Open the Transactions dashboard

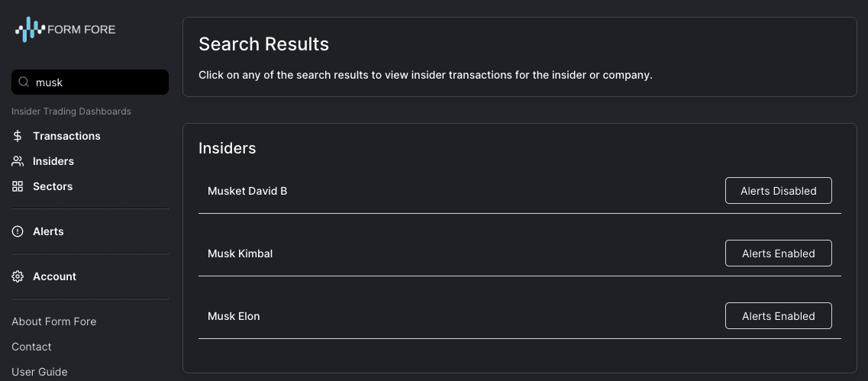pyautogui.click(x=66, y=136)
